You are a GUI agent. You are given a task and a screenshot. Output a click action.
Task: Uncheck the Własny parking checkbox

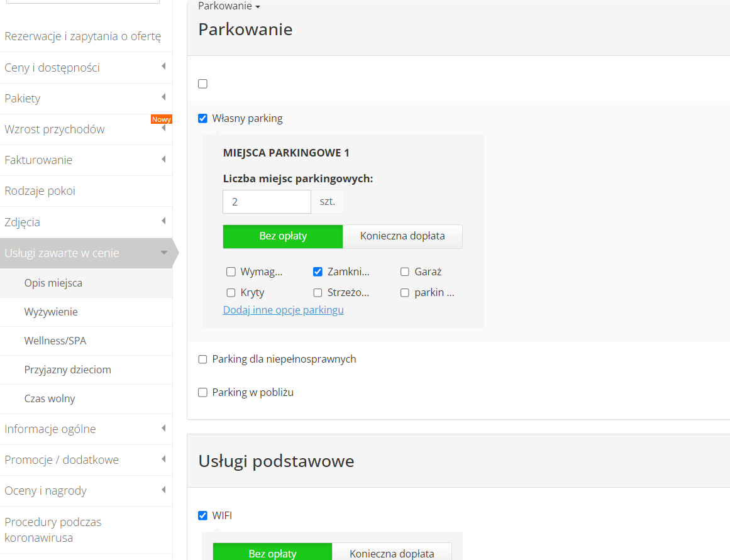click(202, 118)
